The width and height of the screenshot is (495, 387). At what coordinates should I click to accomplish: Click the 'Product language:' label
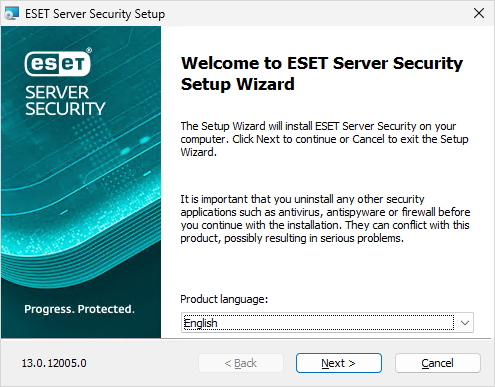[x=224, y=299]
